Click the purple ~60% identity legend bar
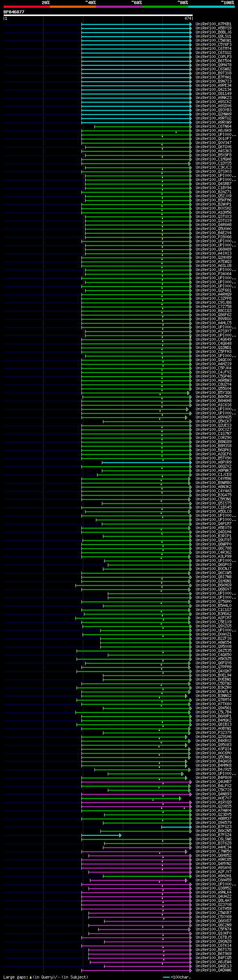238x980 pixels. [119, 7]
